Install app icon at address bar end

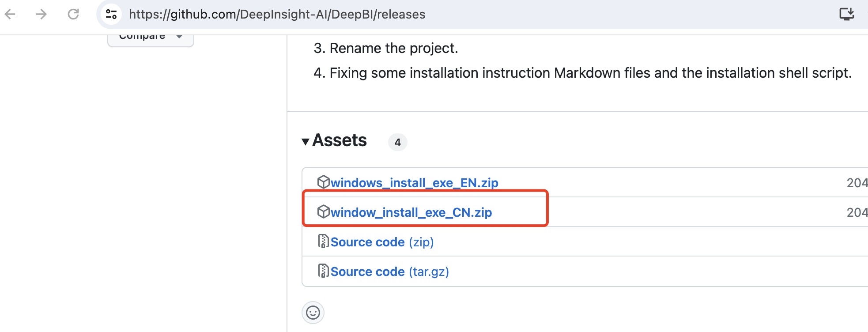(847, 14)
